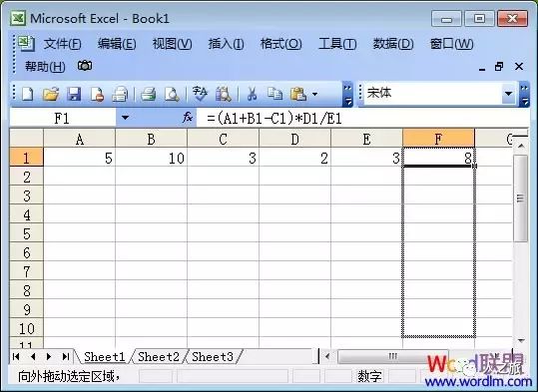Click the Research binoculars icon
This screenshot has width=538, height=392.
click(x=224, y=94)
